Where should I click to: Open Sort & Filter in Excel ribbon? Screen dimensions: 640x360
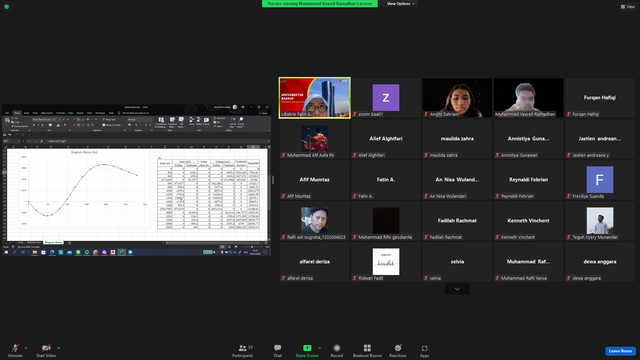tap(233, 122)
